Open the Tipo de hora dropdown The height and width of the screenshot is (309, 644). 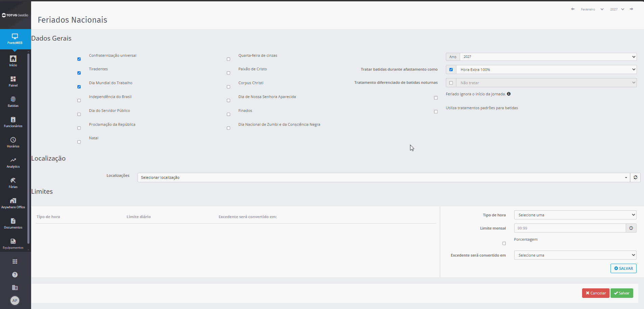(x=575, y=215)
